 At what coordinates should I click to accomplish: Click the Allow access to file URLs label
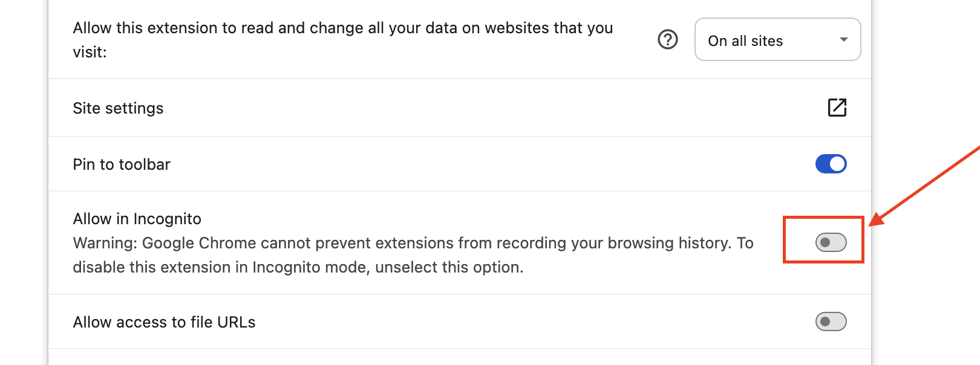click(x=164, y=322)
